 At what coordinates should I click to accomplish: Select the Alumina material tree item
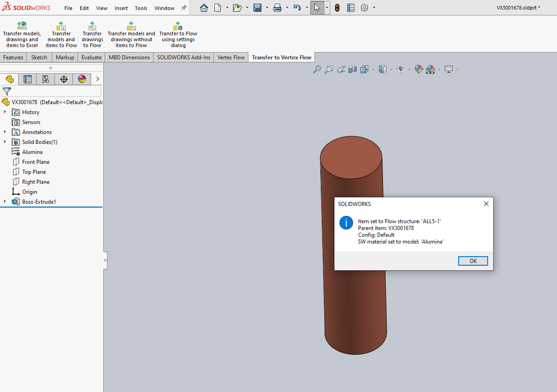32,152
